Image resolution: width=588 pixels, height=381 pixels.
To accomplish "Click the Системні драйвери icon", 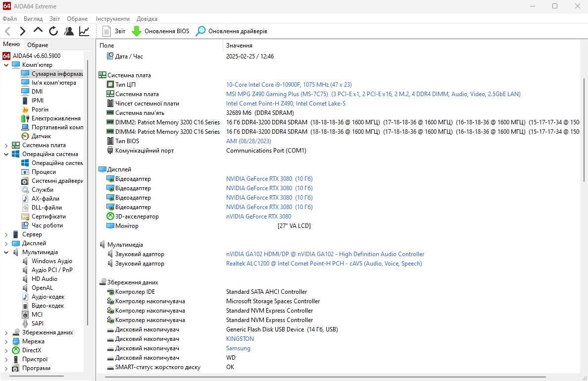I will pos(25,181).
